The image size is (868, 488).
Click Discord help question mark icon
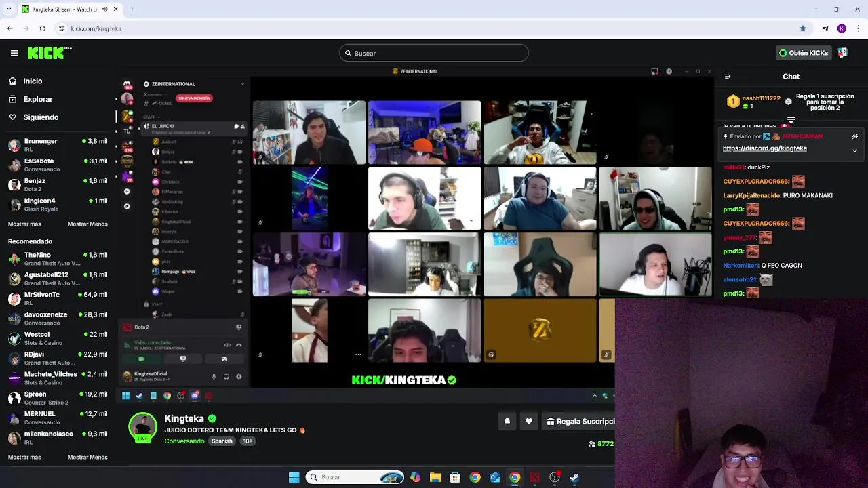pyautogui.click(x=669, y=71)
